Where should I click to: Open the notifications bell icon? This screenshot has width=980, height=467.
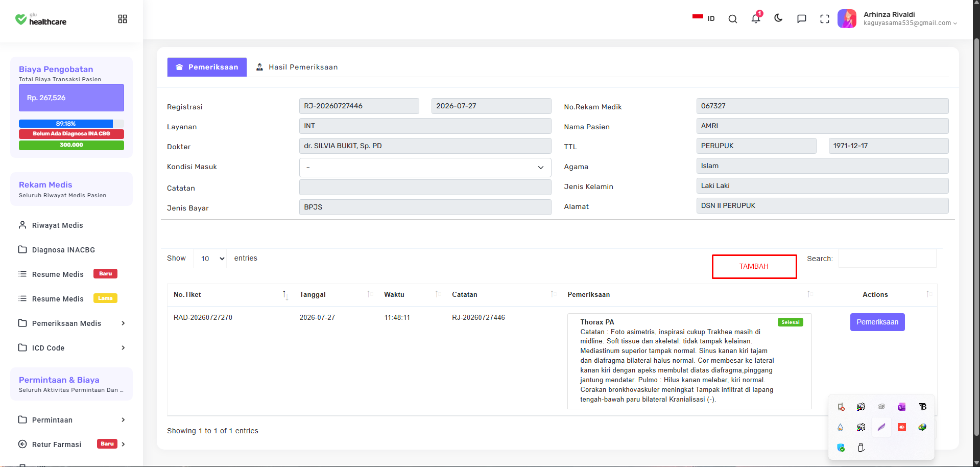click(756, 18)
